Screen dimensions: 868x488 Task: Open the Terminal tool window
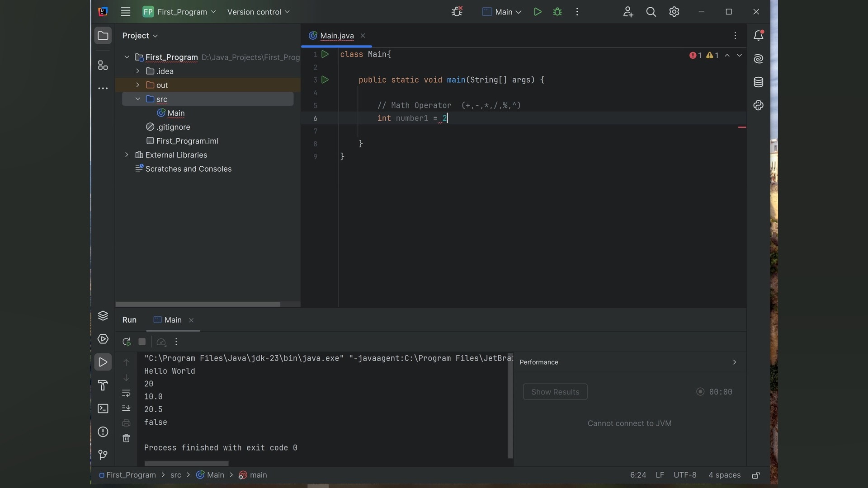pyautogui.click(x=103, y=409)
